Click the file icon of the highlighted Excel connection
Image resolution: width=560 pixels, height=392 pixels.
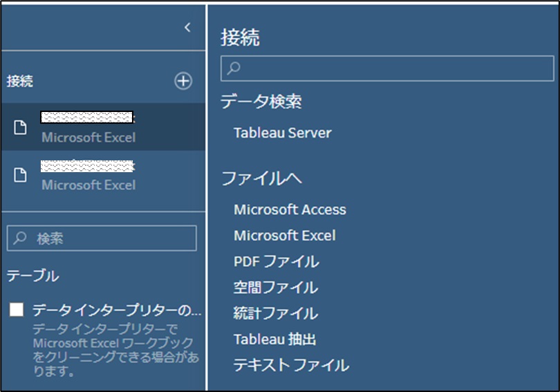(x=21, y=127)
